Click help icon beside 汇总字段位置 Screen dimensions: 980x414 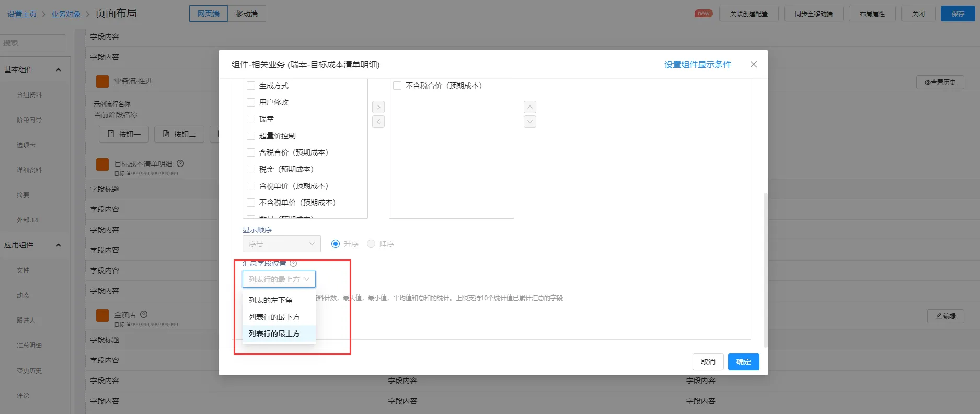(293, 264)
